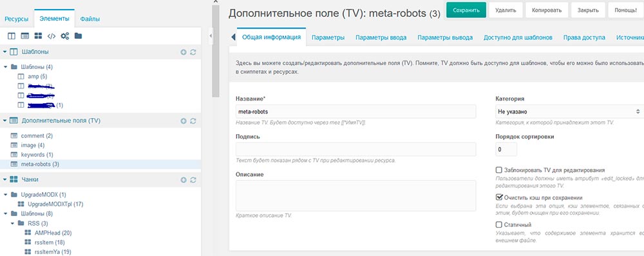Collapse the UpgradeMODX (1) folder

[x=5, y=194]
